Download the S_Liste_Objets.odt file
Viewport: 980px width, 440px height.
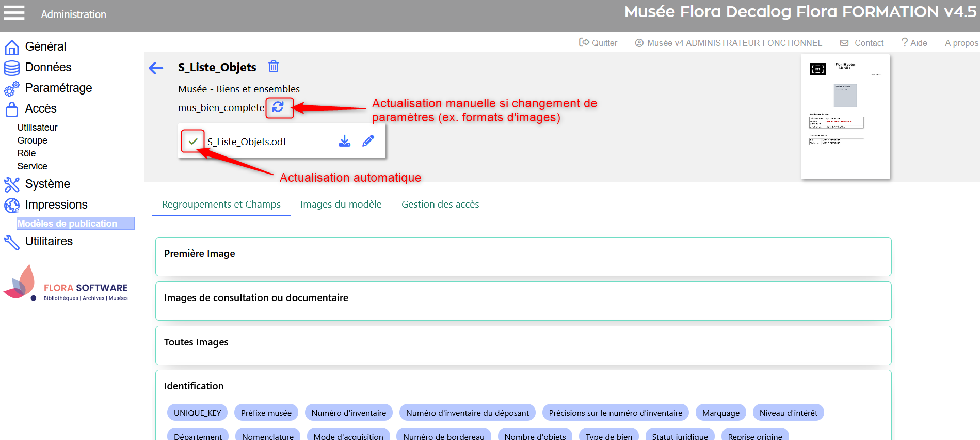coord(344,141)
